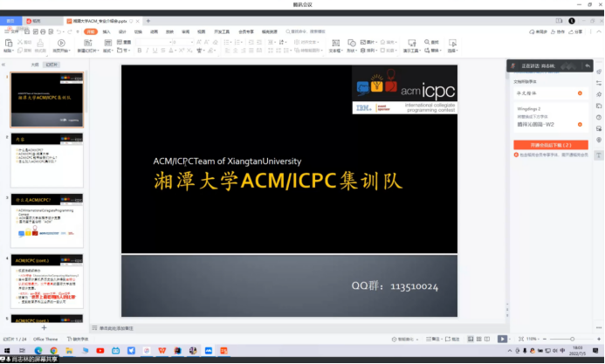Click the Shapes icon

click(x=351, y=43)
